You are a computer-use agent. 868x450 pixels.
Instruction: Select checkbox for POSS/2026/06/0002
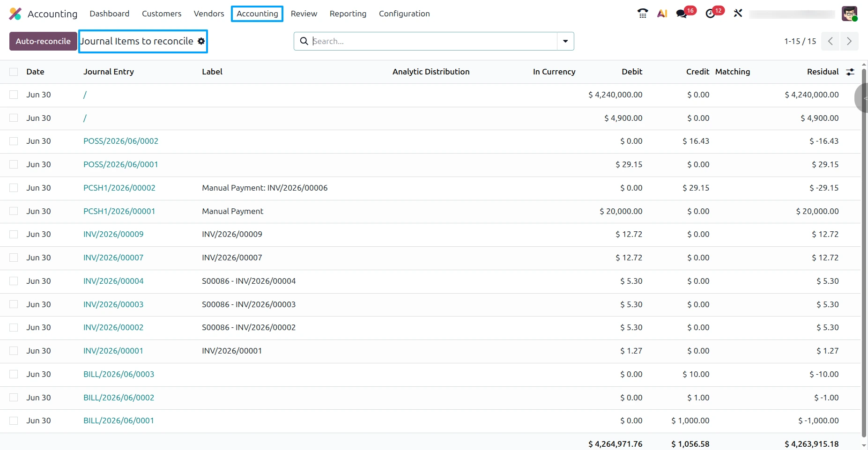click(x=14, y=141)
